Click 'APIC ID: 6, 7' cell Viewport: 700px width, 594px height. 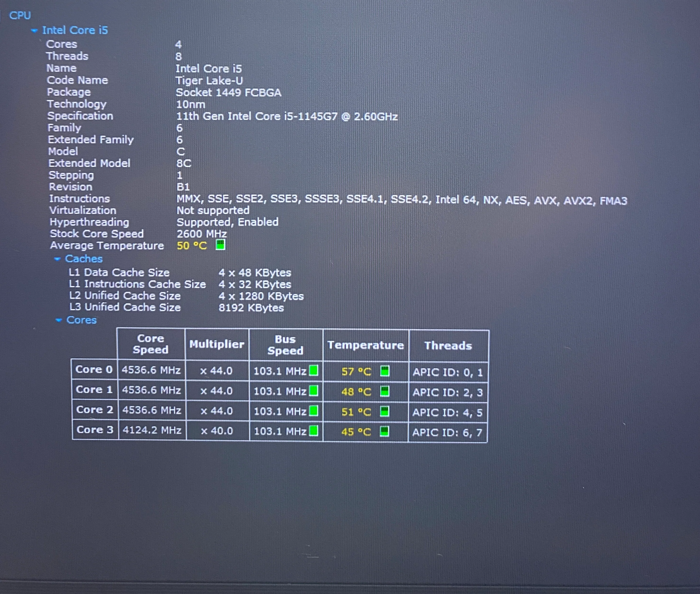[447, 432]
